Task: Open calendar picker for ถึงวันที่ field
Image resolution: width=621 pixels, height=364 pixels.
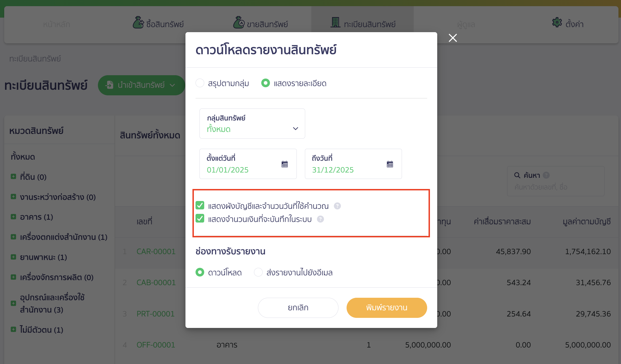Action: (390, 164)
